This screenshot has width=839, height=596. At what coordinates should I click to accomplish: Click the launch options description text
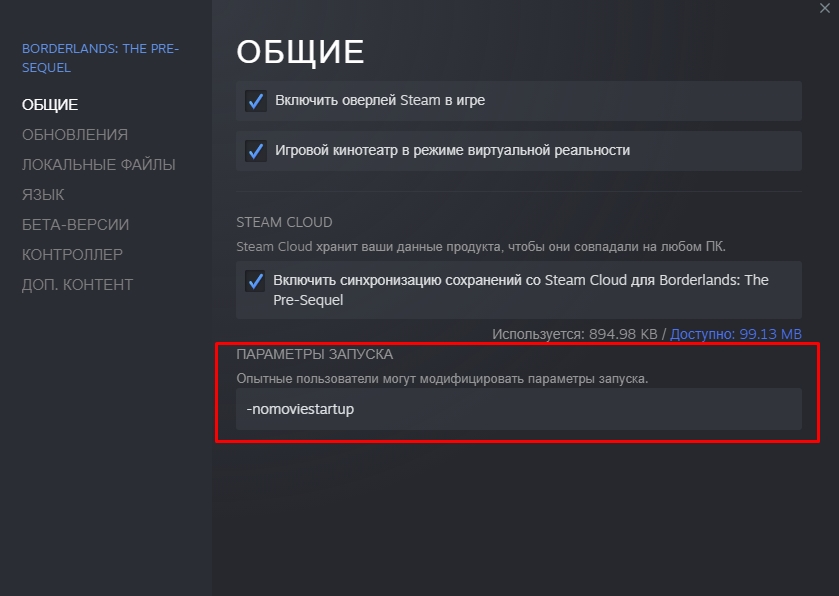(442, 378)
